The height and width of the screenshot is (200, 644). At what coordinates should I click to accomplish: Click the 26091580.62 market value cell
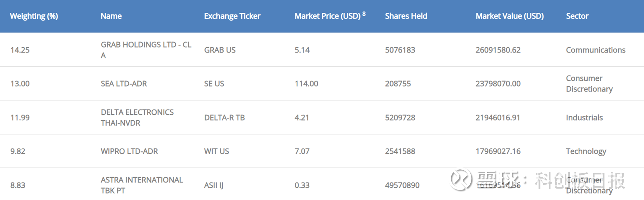point(498,50)
